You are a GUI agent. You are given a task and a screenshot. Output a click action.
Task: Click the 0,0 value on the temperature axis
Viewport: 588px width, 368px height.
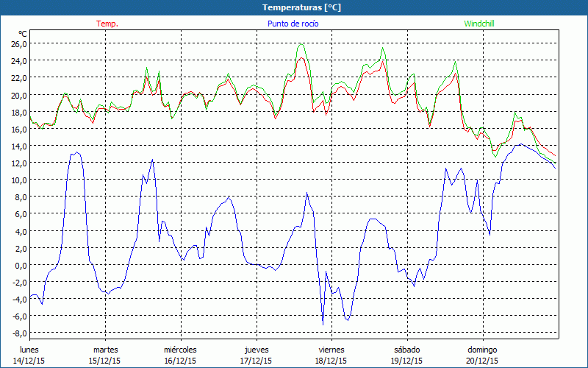21,265
